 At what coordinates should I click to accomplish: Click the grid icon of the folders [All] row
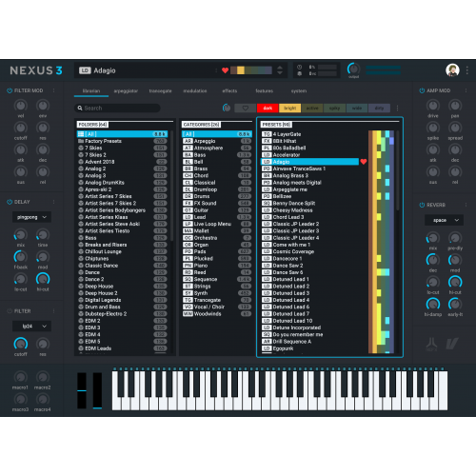pyautogui.click(x=81, y=134)
